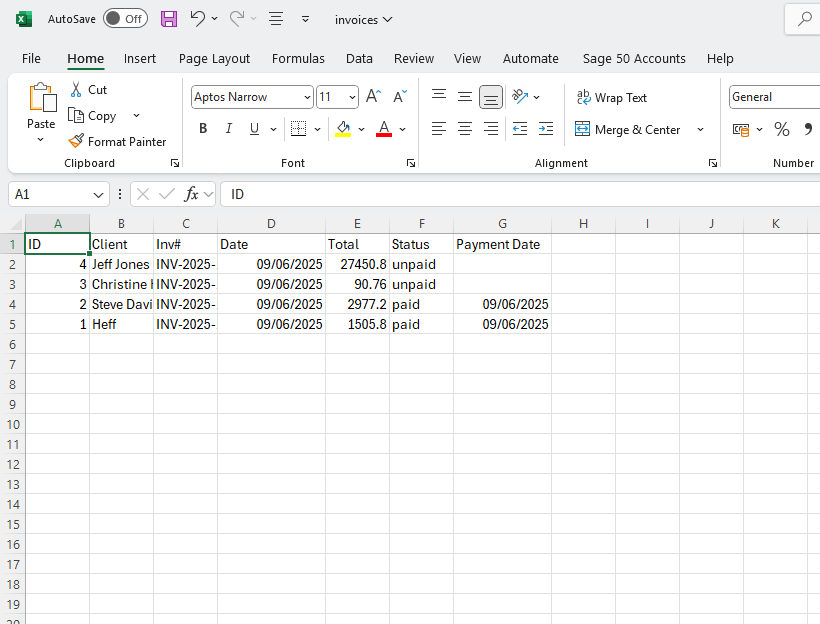Open the Copy options dropdown arrow

136,116
